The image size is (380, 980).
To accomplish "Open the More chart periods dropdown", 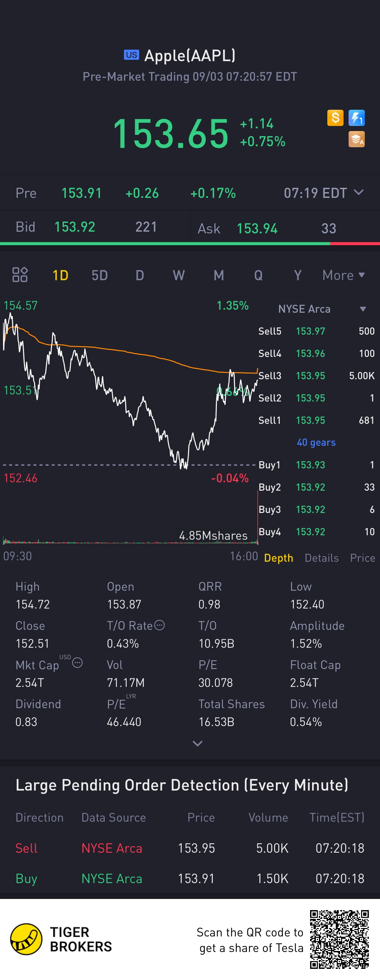I will 344,275.
